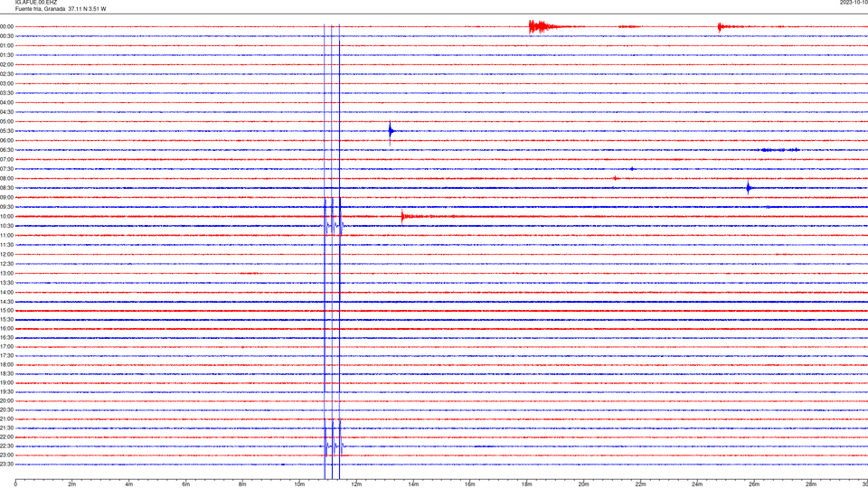
Task: Click the blue spike event on 08:30 trace
Action: tap(749, 188)
